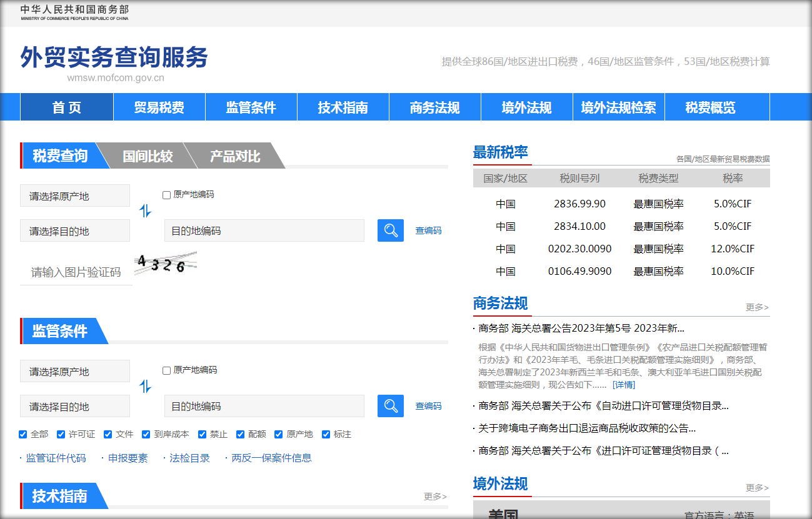Image resolution: width=812 pixels, height=519 pixels.
Task: Open 请选择原产地 dropdown in the 监管条件 query form
Action: pyautogui.click(x=75, y=371)
